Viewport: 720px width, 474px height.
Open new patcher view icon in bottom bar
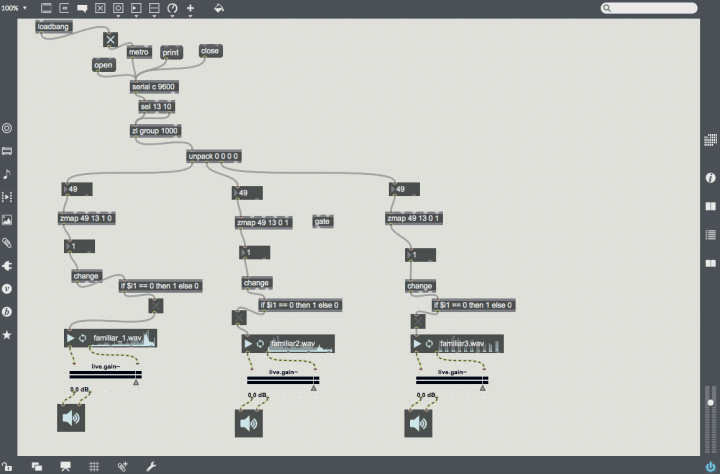(37, 467)
